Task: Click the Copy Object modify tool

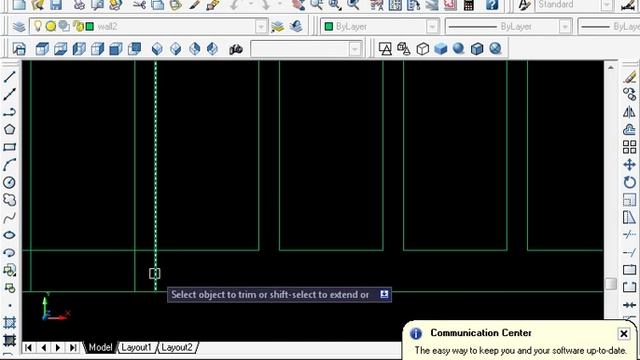Action: tap(629, 94)
